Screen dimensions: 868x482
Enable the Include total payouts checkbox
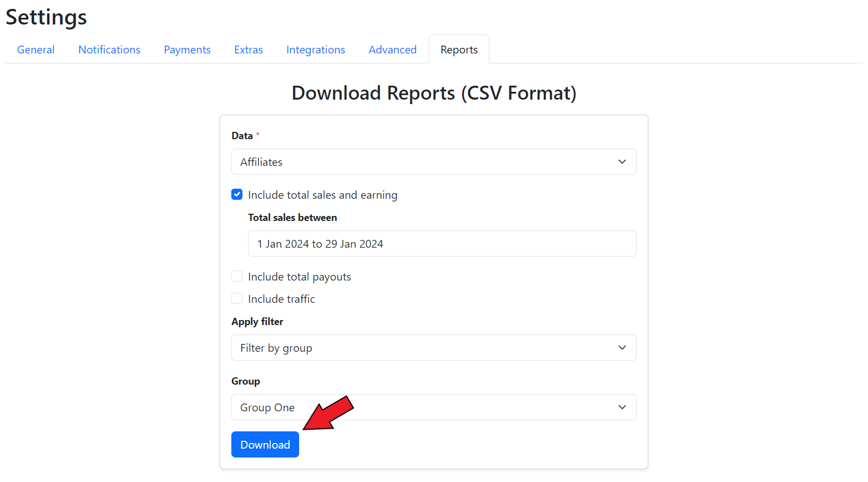(237, 277)
